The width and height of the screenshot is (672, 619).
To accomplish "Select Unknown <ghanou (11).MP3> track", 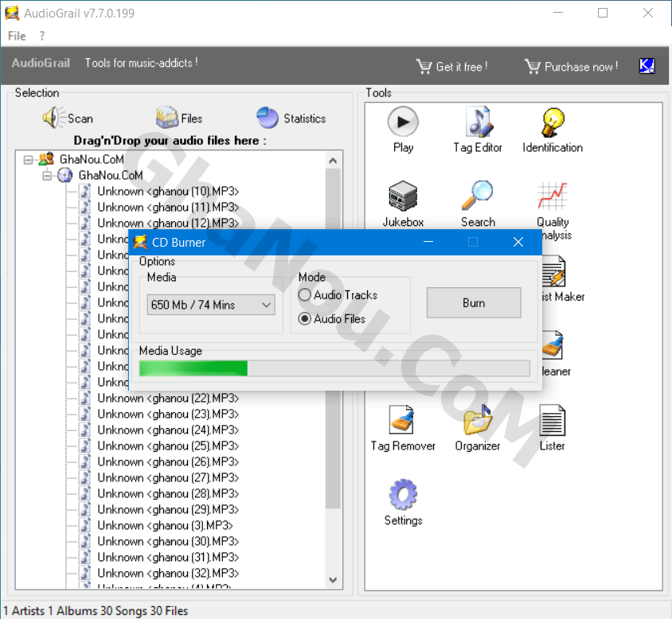I will click(168, 207).
